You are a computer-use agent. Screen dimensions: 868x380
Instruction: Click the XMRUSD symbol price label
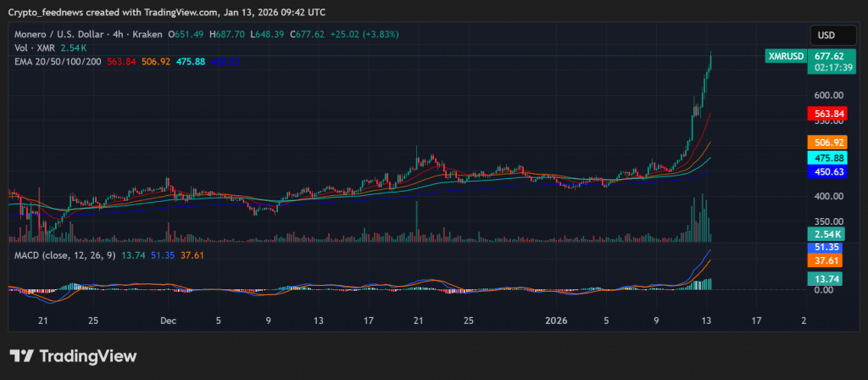tap(786, 56)
